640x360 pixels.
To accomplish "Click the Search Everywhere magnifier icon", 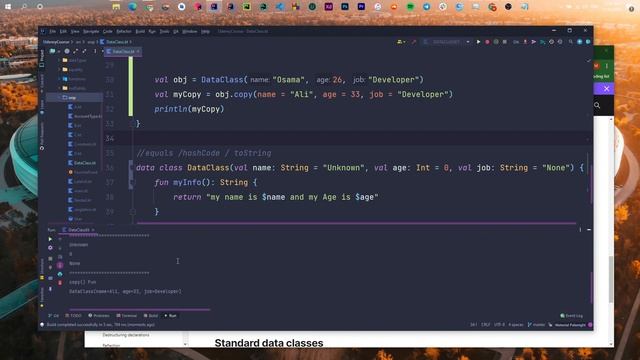I will [571, 42].
